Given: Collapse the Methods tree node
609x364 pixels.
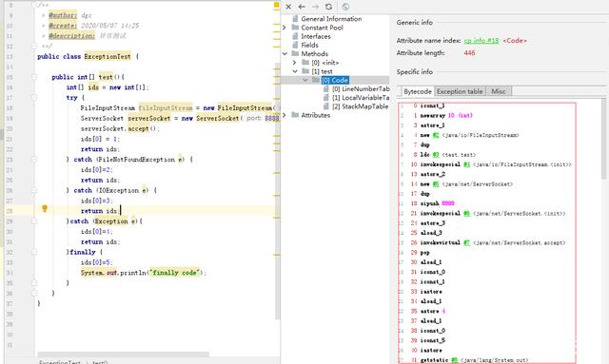Looking at the screenshot, I should pyautogui.click(x=285, y=53).
